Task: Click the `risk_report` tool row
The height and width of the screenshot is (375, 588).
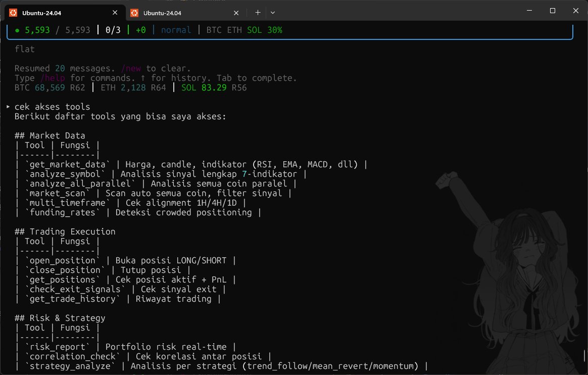Action: [126, 347]
